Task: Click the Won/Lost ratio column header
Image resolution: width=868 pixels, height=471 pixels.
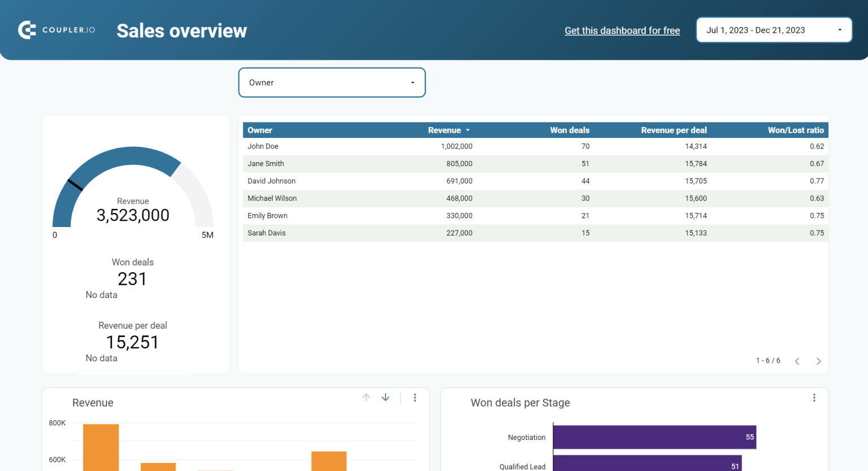Action: pyautogui.click(x=796, y=130)
